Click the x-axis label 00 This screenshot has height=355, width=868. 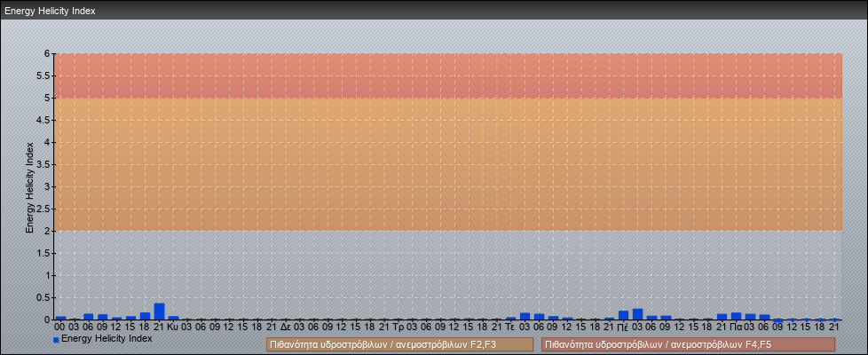pos(60,327)
